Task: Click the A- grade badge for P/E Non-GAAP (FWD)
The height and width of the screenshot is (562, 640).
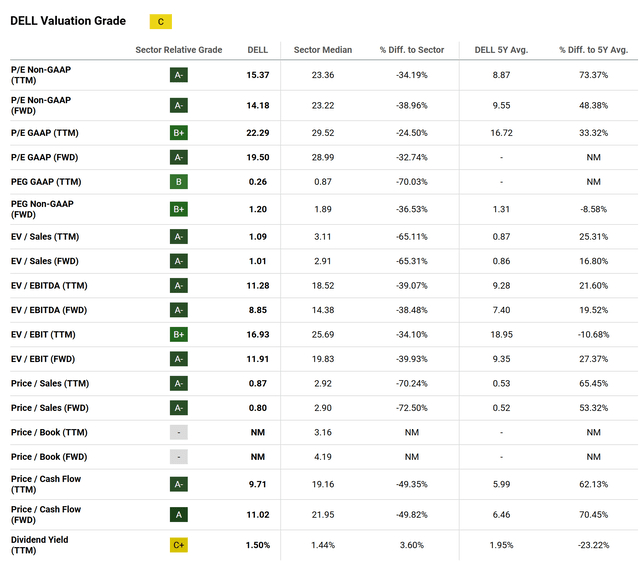Action: click(x=179, y=105)
